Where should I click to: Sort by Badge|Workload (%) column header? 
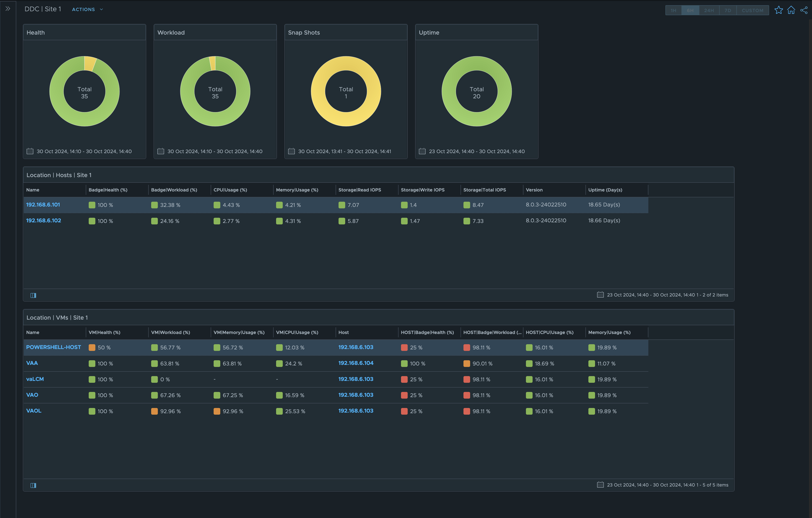pos(174,190)
